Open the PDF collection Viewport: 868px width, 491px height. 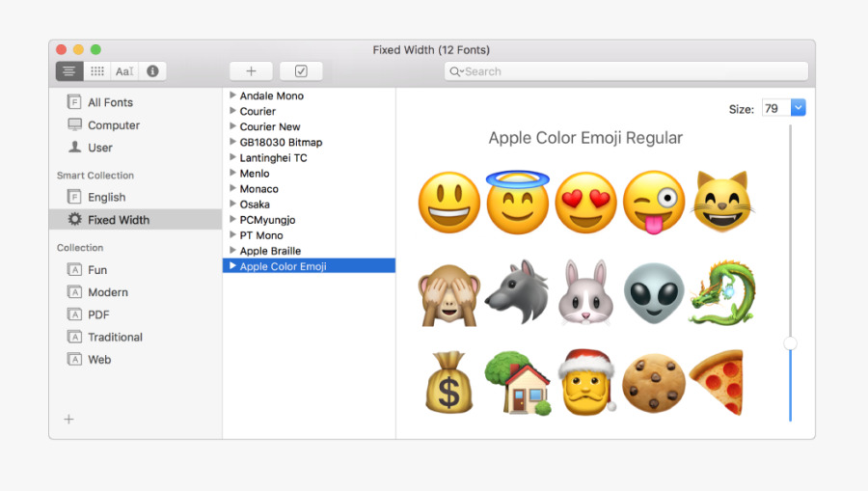[x=89, y=314]
